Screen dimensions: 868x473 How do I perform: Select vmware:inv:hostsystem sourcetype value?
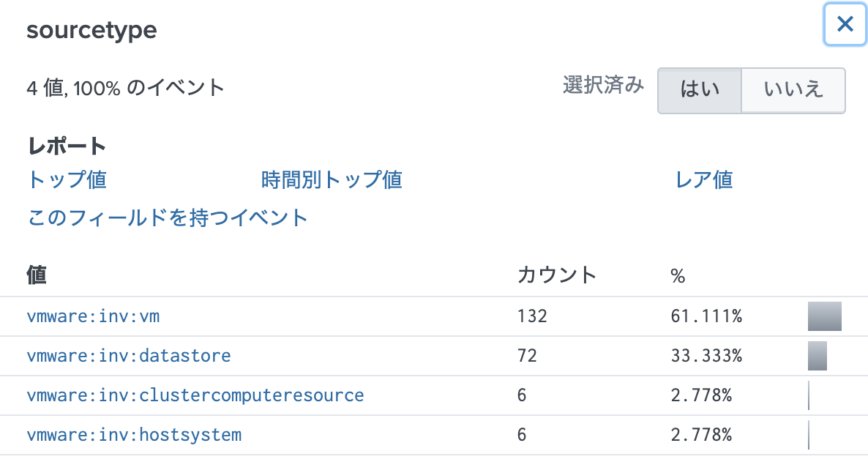(134, 435)
